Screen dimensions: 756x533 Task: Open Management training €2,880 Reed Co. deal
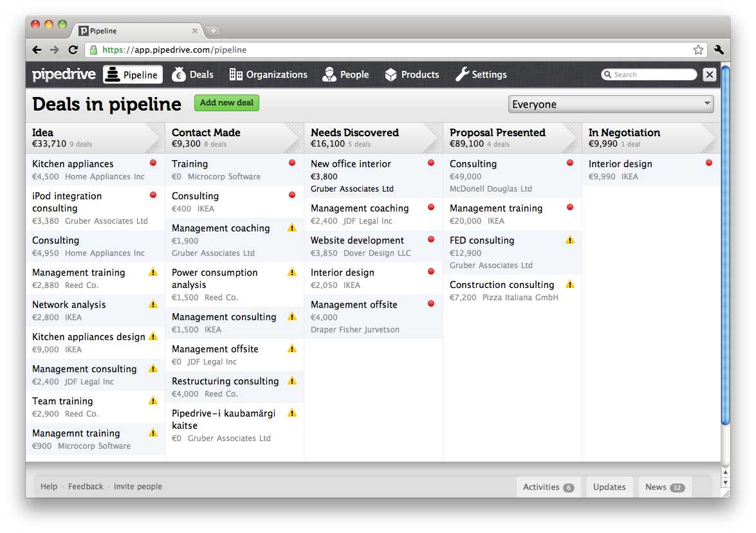point(95,278)
